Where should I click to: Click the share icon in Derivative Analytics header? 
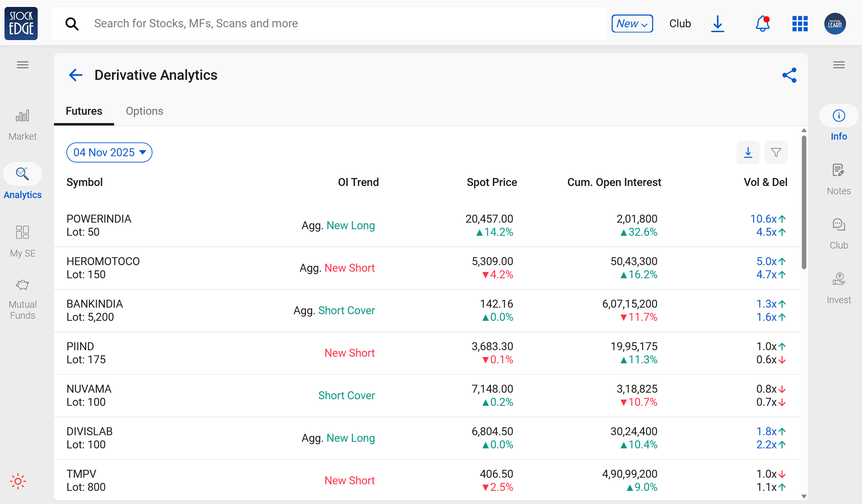[789, 75]
